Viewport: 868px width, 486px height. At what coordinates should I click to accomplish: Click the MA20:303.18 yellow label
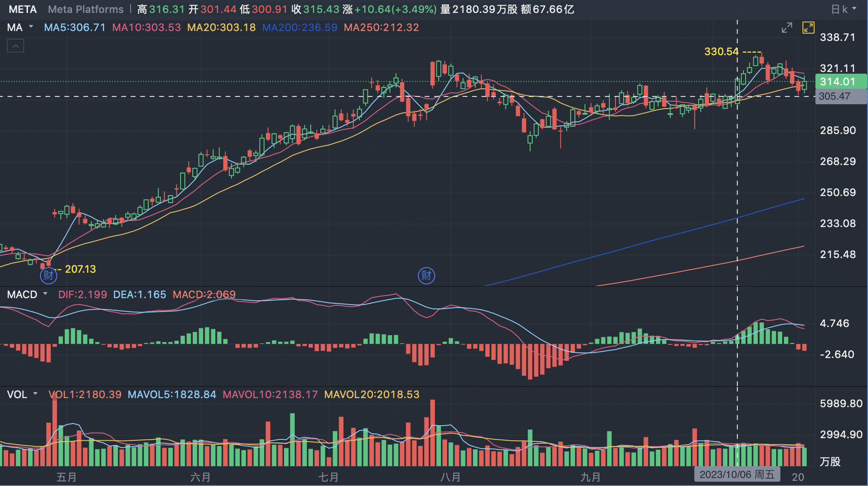tap(222, 28)
